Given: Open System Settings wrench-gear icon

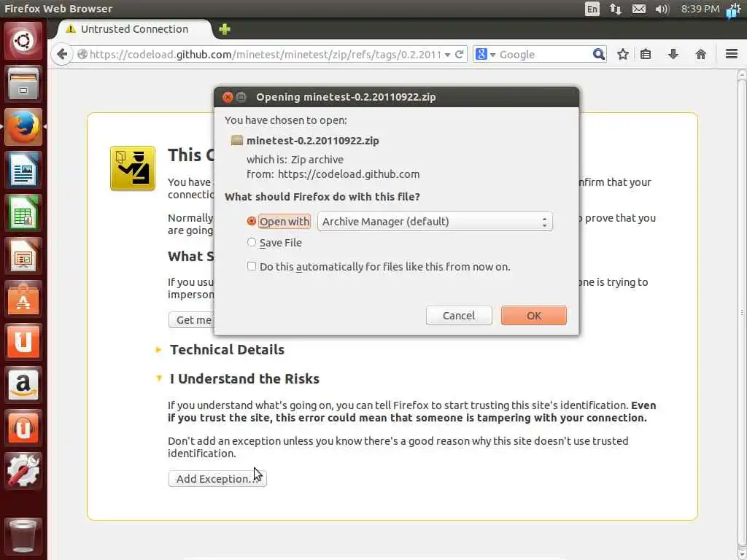Looking at the screenshot, I should pos(23,470).
